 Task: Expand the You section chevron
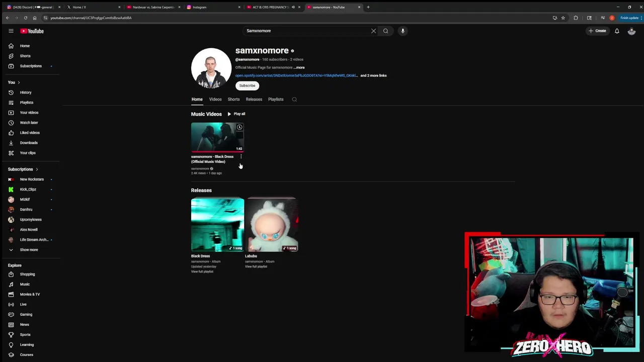coord(19,82)
